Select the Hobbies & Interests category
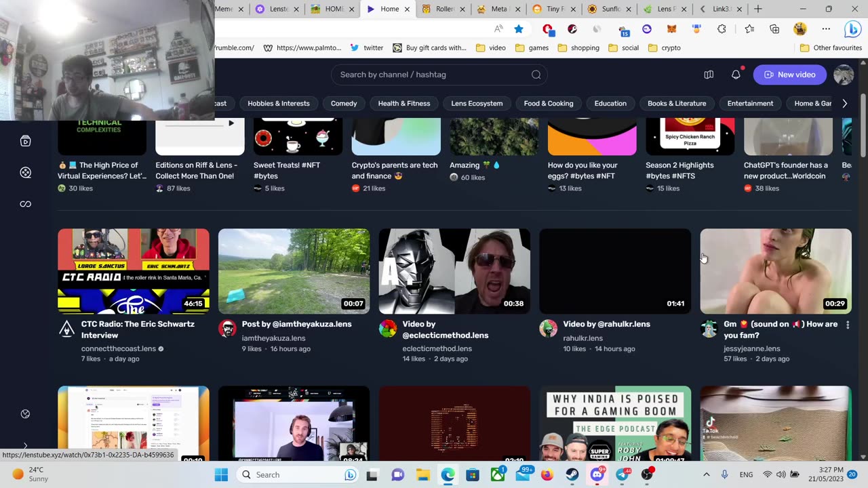The image size is (868, 488). [279, 104]
